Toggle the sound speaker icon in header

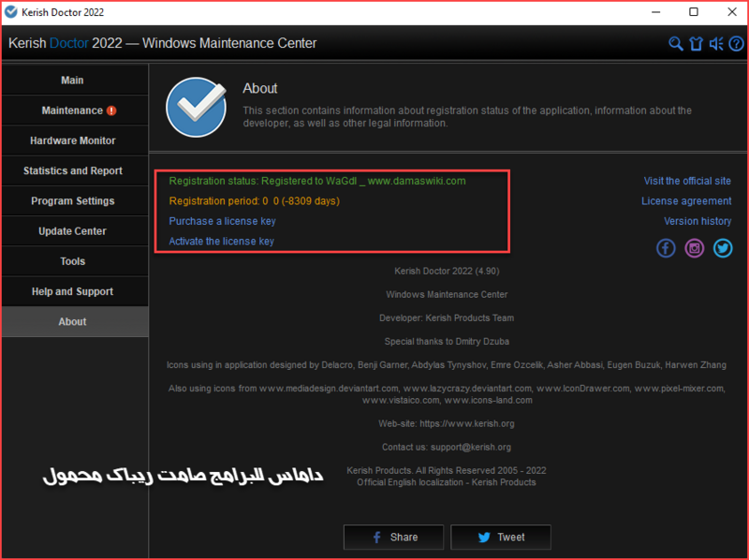716,44
